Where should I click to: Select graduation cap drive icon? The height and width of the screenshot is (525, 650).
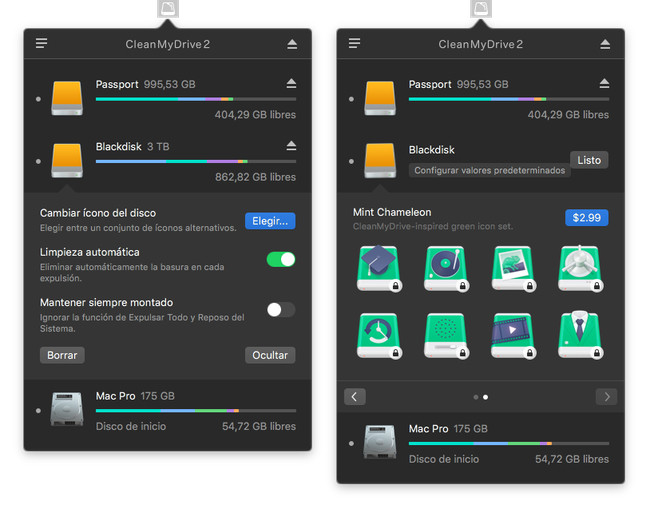coord(379,268)
